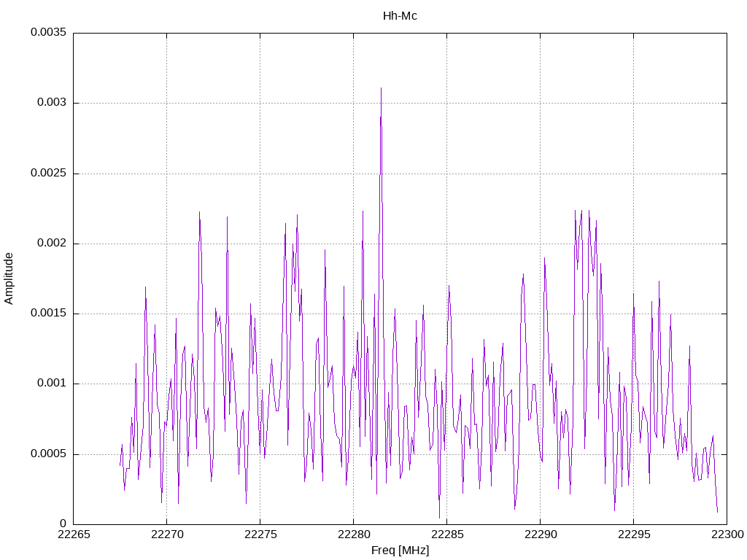Image resolution: width=747 pixels, height=560 pixels.
Task: Select the 0.003 y-axis tick label
Action: 51,103
